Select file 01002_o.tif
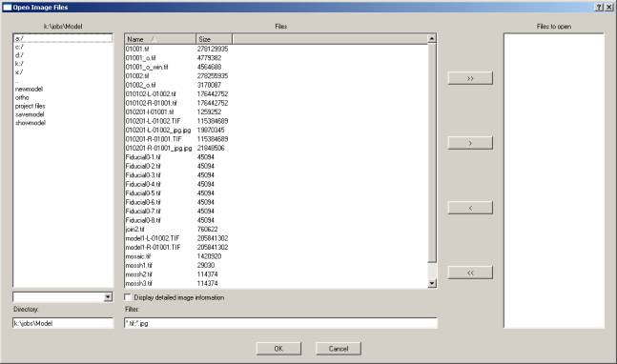This screenshot has height=364, width=617. 140,85
